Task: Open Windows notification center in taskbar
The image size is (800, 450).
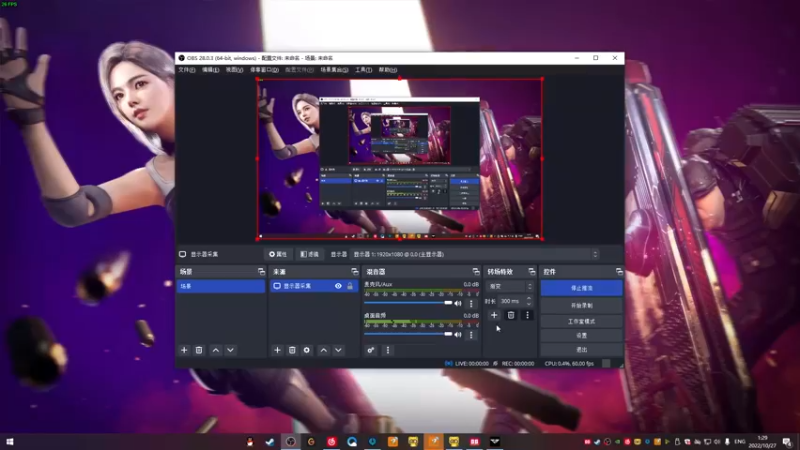Action: [x=787, y=442]
